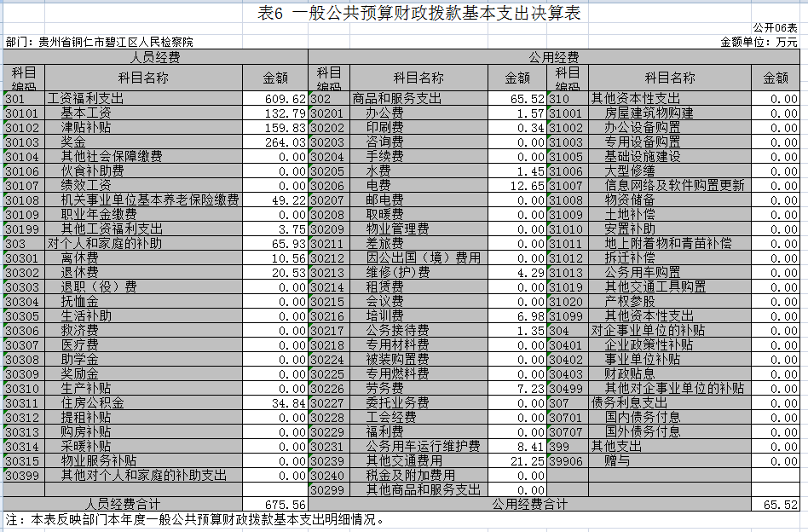This screenshot has width=808, height=532.
Task: Select the 人员经费合计 label cell
Action: [x=123, y=504]
